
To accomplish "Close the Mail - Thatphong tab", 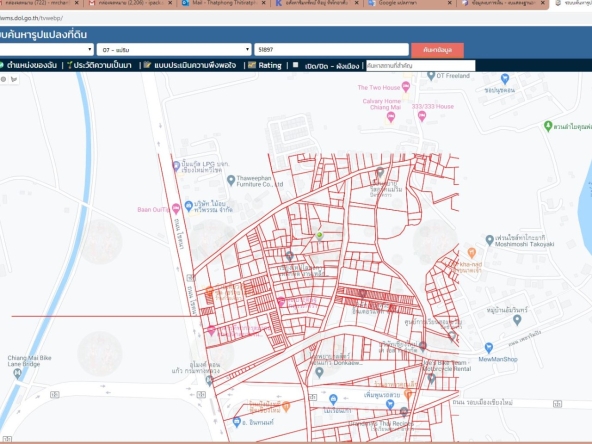I will pos(263,3).
